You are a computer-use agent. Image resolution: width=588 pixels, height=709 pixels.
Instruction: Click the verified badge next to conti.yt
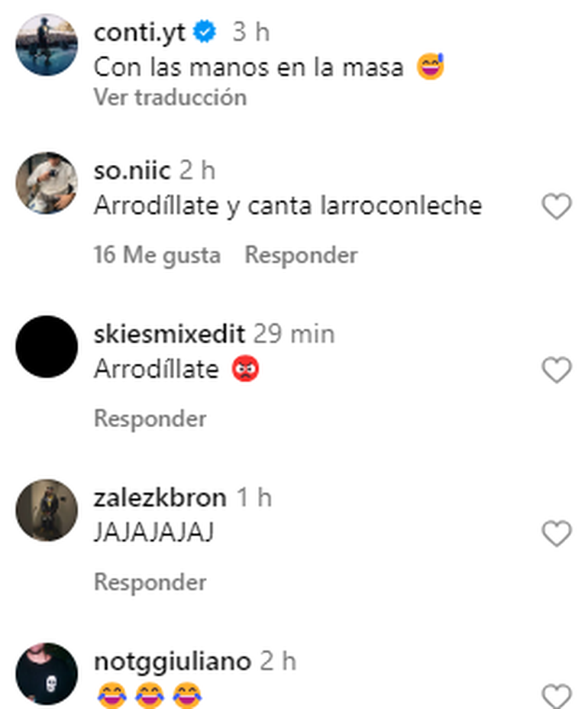(205, 31)
